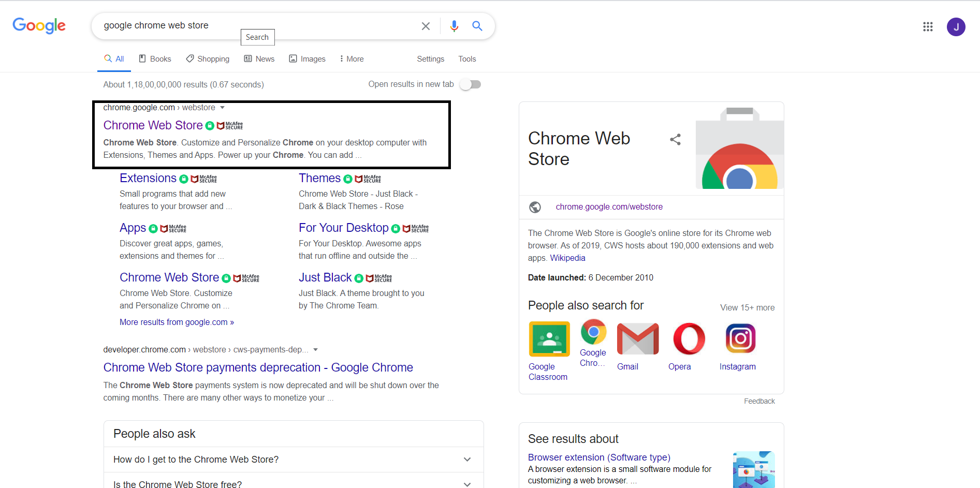Open chrome.google.com/webstore link in knowledge panel
The image size is (980, 488).
609,206
